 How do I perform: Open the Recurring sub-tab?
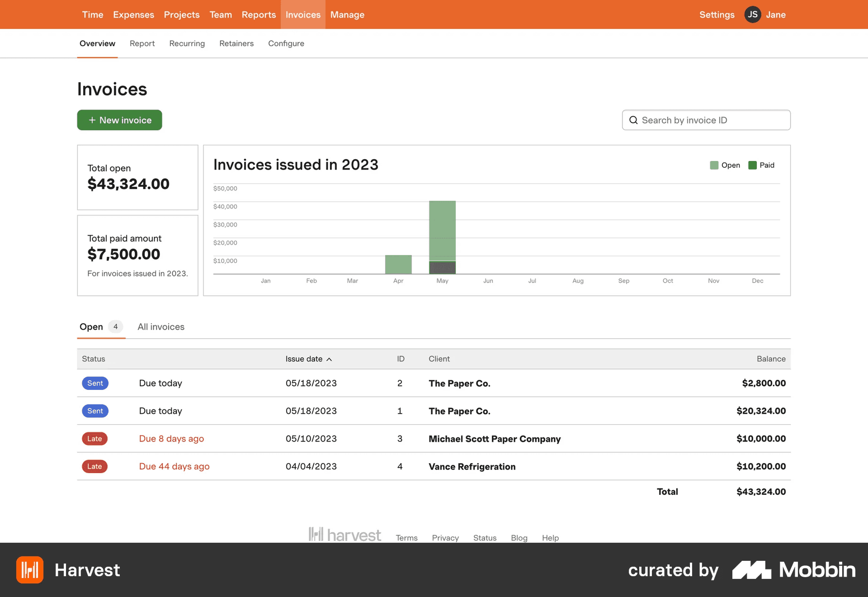click(x=187, y=43)
